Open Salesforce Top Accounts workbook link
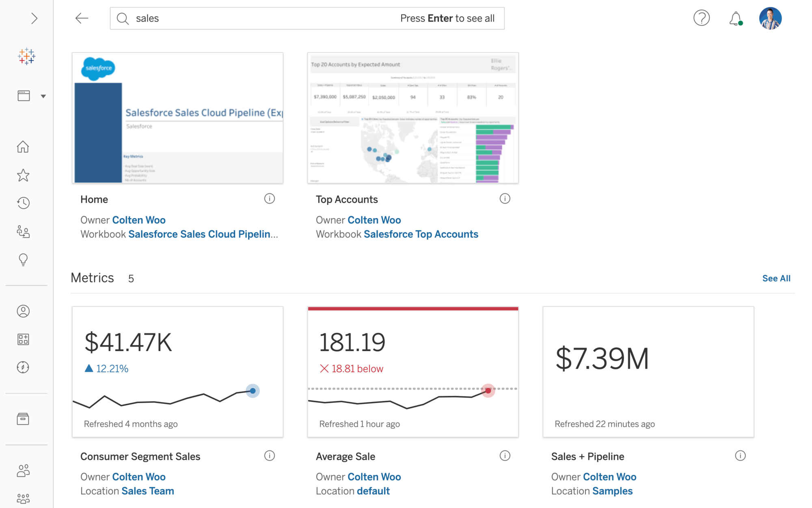 (x=421, y=234)
